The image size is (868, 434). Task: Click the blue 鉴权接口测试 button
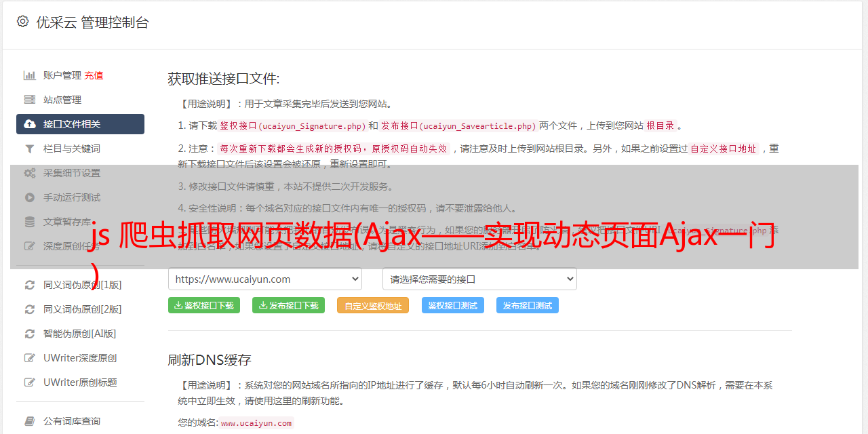pyautogui.click(x=453, y=305)
